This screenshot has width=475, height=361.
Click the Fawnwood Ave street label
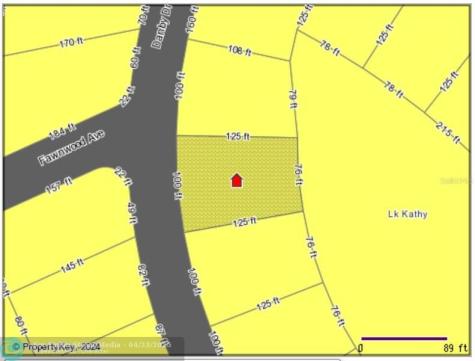click(72, 147)
